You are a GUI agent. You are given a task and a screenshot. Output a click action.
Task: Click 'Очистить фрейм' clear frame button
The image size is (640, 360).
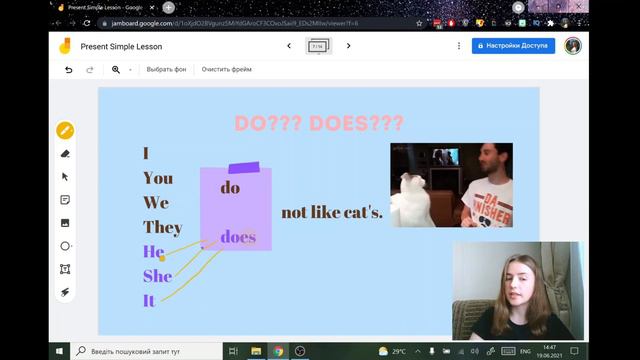click(x=227, y=69)
